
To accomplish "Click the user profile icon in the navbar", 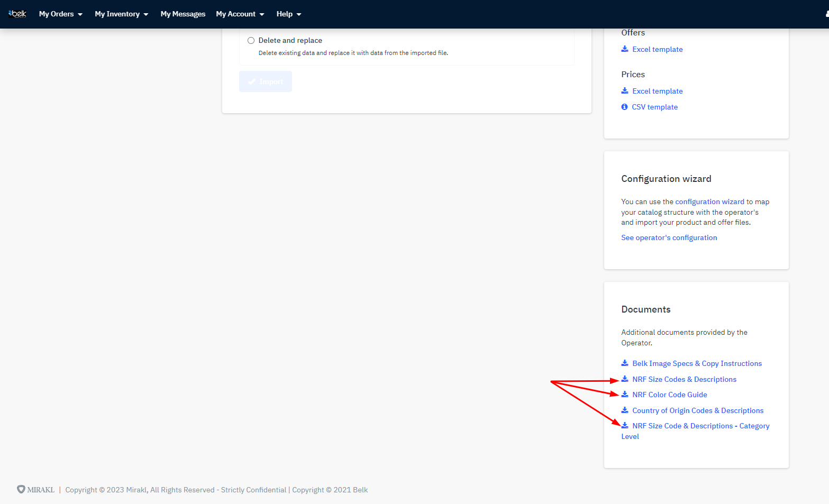I will pyautogui.click(x=827, y=14).
